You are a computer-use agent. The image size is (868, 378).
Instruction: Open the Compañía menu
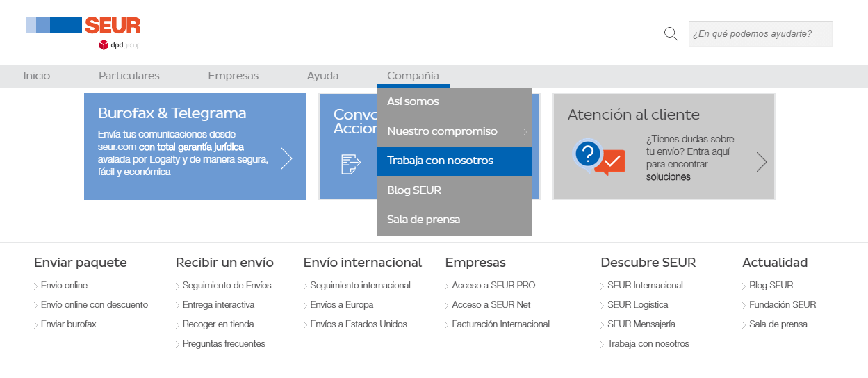click(x=413, y=76)
